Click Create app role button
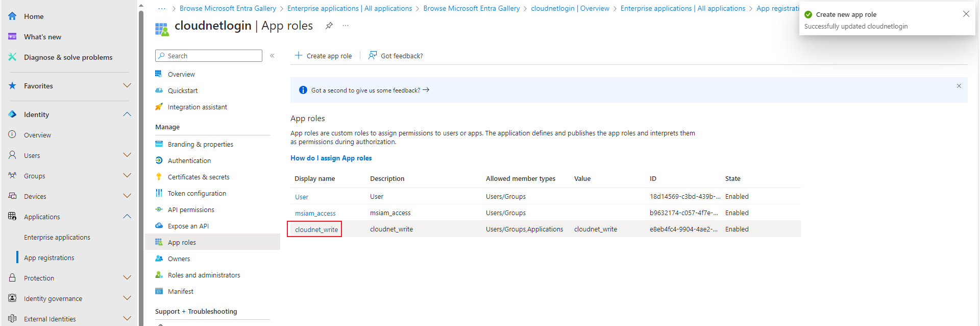The image size is (980, 326). [323, 56]
